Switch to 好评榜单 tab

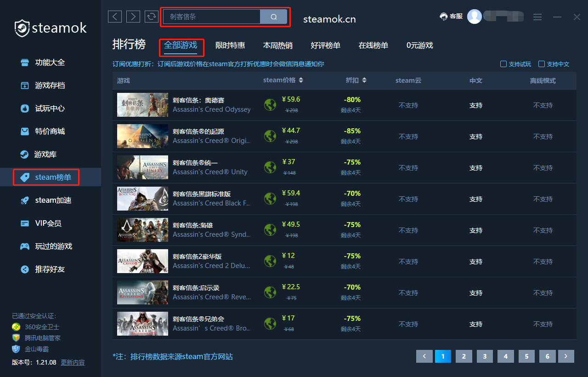coord(325,46)
